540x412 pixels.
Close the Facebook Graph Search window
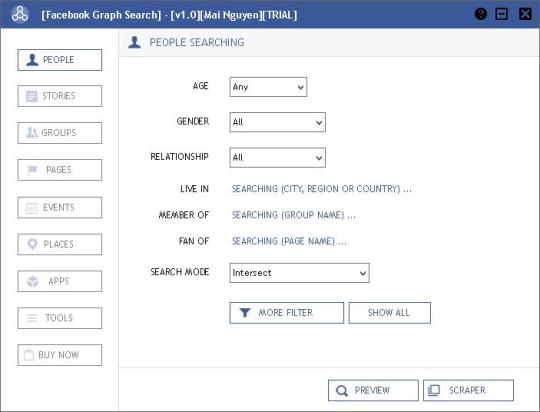click(525, 14)
